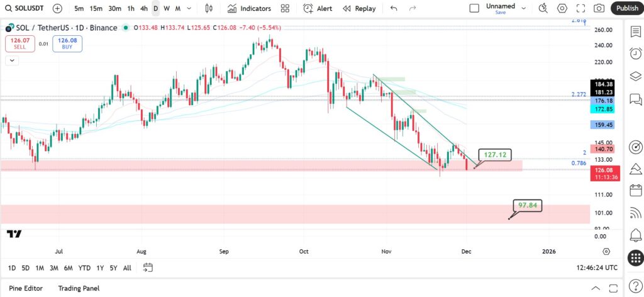The image size is (644, 297).
Task: Open chart settings hexagon icon
Action: 562,8
